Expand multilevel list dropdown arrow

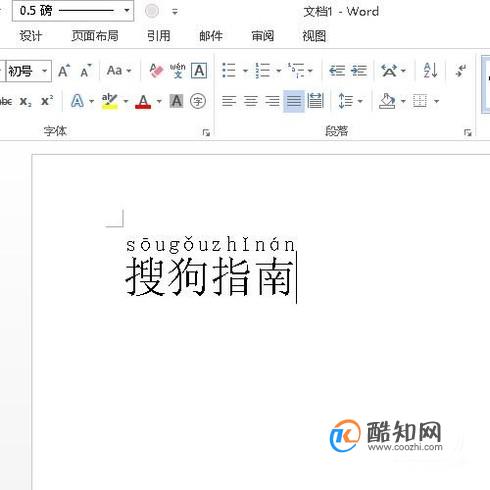tap(310, 71)
